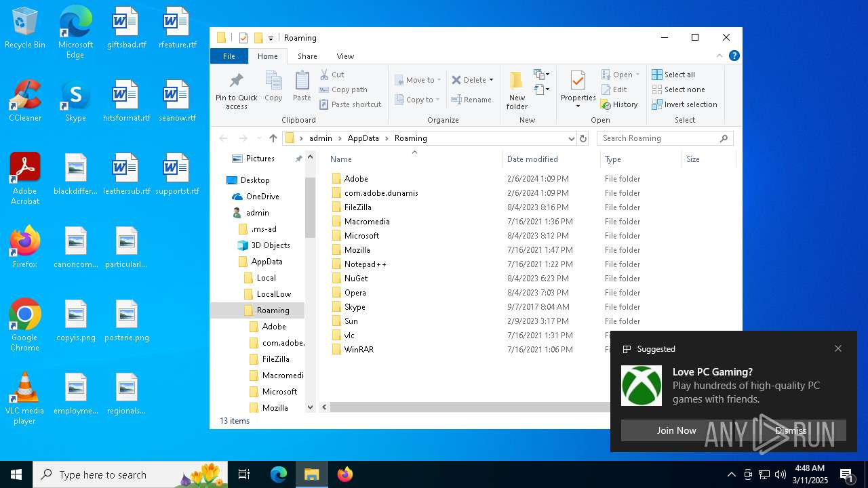
Task: Open the File tab
Action: (229, 56)
